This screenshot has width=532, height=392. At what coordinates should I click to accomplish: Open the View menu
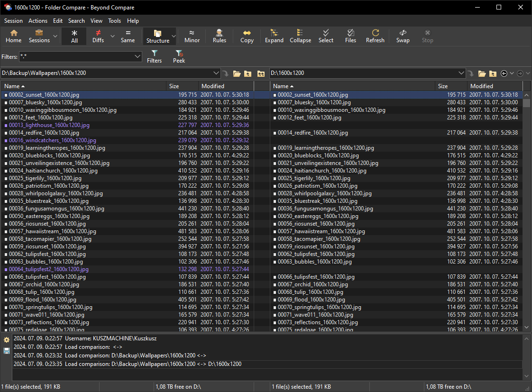point(96,21)
